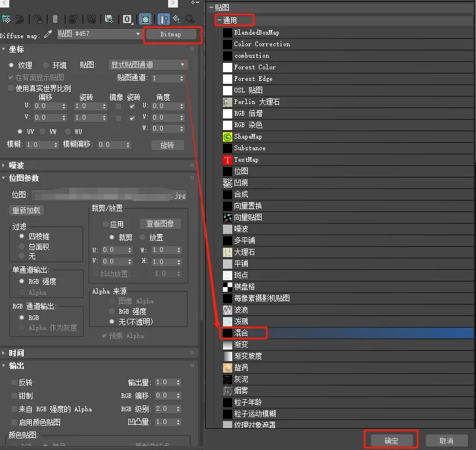Cancel with the 取消 button
This screenshot has height=450, width=476.
446,441
